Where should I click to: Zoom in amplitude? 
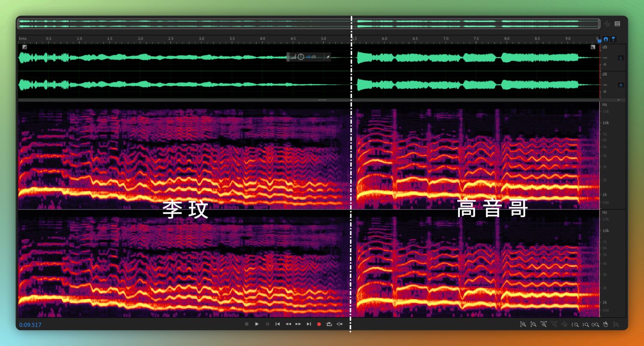[x=523, y=325]
